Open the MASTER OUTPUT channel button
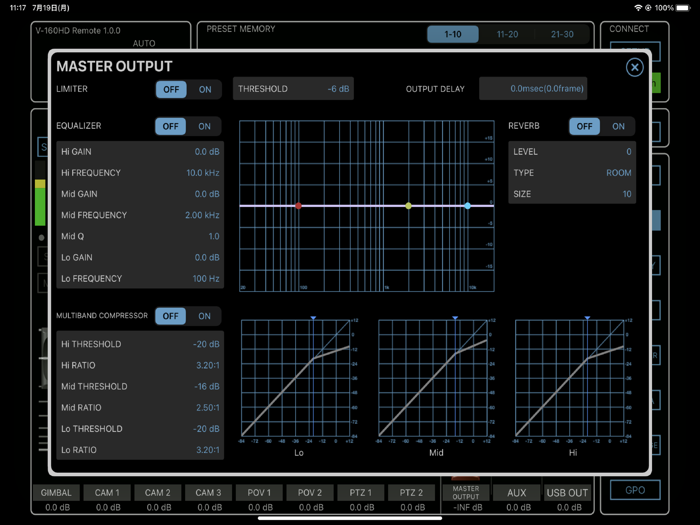The height and width of the screenshot is (525, 700). tap(466, 493)
